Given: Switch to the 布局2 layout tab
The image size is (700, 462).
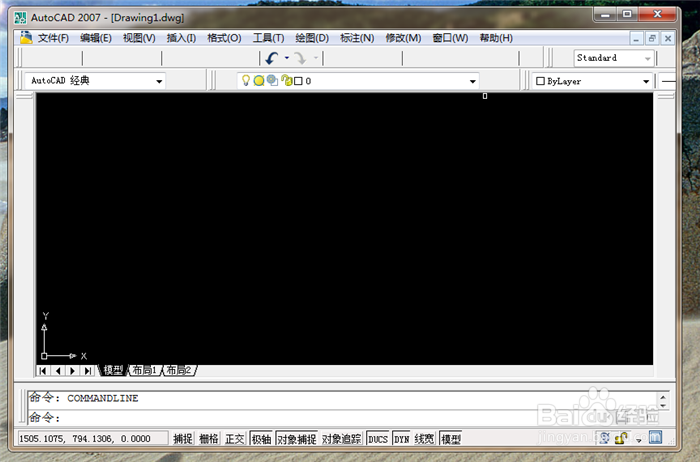Looking at the screenshot, I should (x=179, y=370).
